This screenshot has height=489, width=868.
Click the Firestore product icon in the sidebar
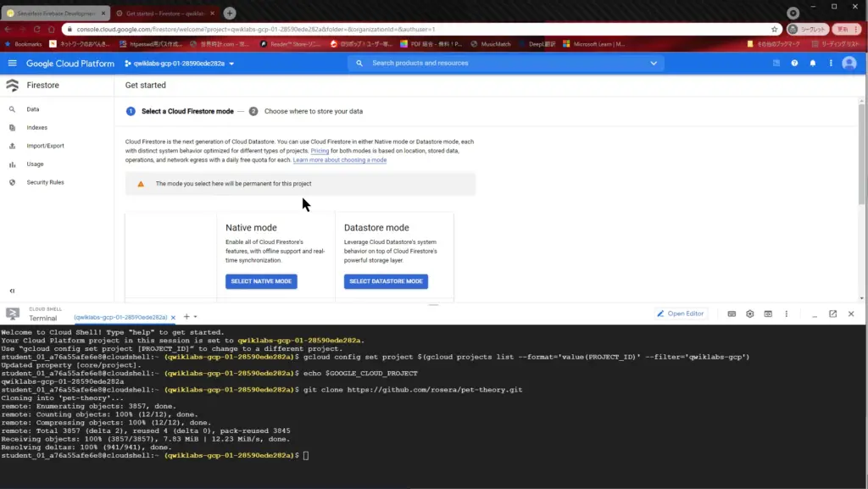tap(12, 86)
